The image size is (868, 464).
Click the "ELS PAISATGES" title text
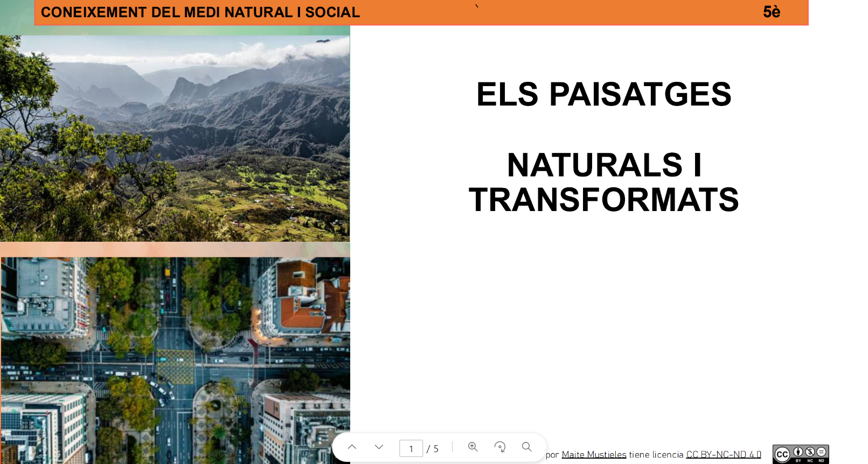tap(603, 94)
